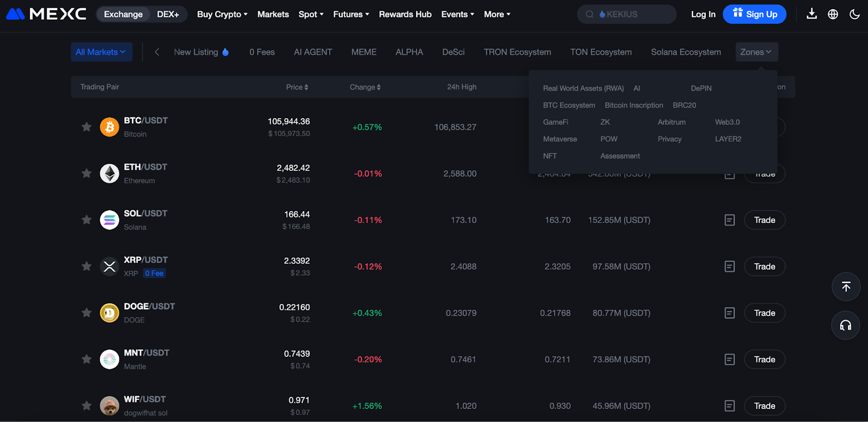Open details icon for SOL/USDT row

click(x=730, y=220)
